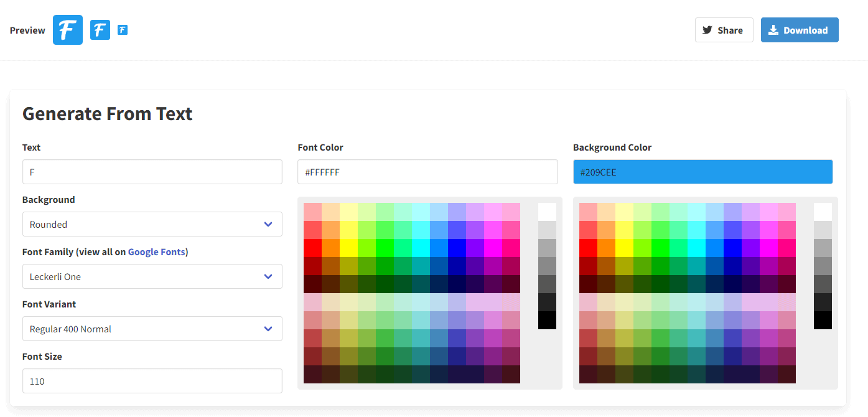Viewport: 868px width, 417px height.
Task: Pick a pink swatch in Font Color palette
Action: tap(510, 210)
